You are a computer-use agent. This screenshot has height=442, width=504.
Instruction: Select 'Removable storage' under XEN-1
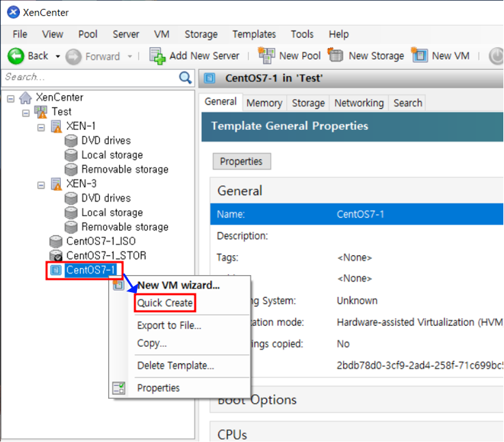click(x=125, y=169)
